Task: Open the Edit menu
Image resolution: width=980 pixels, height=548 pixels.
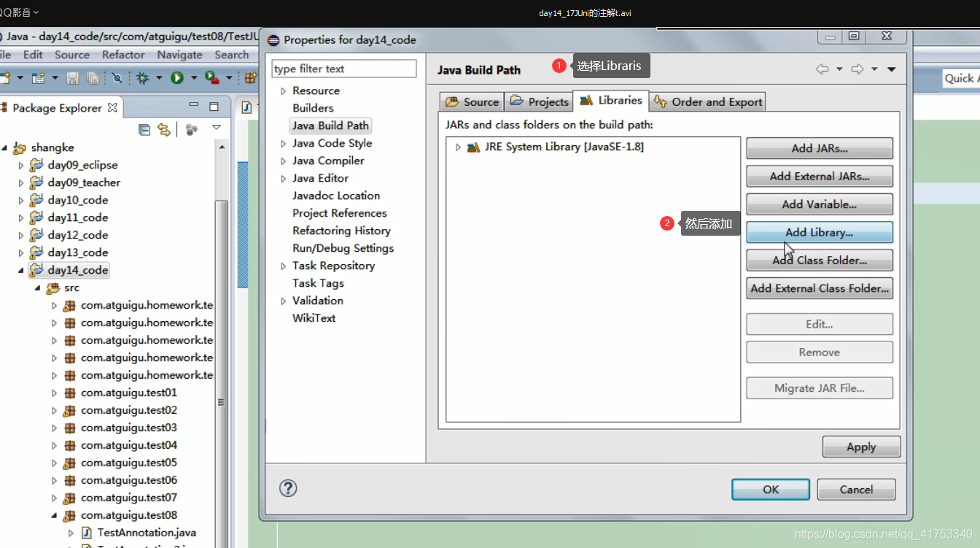Action: (33, 55)
